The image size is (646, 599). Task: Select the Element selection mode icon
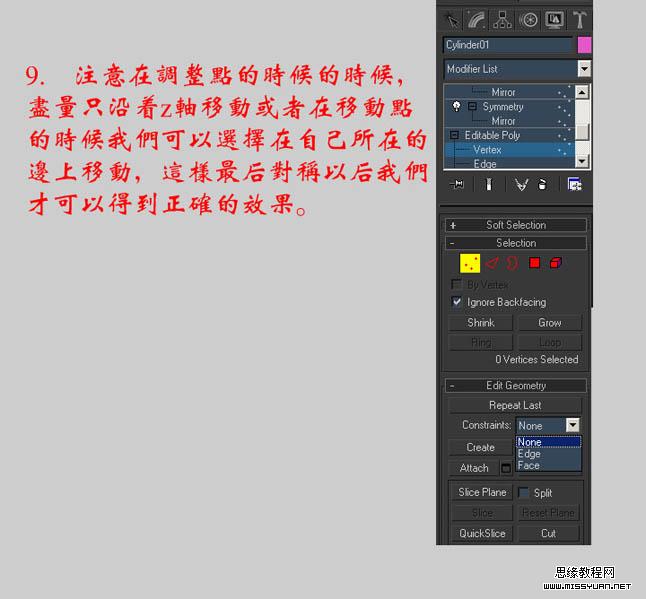[556, 263]
